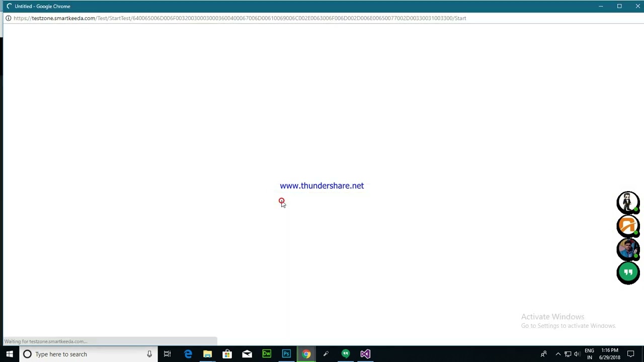Click the site information icon in address bar
644x362 pixels.
click(8, 18)
